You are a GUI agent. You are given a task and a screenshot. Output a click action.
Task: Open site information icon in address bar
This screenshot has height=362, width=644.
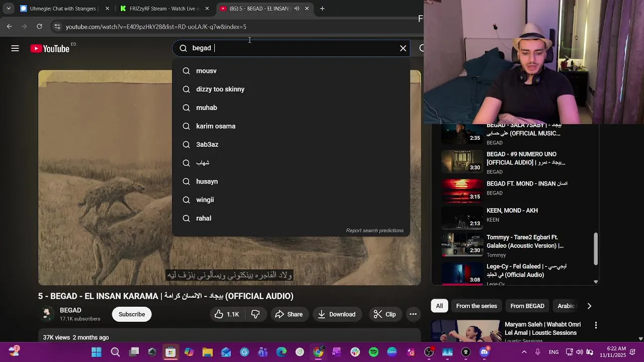[x=57, y=27]
